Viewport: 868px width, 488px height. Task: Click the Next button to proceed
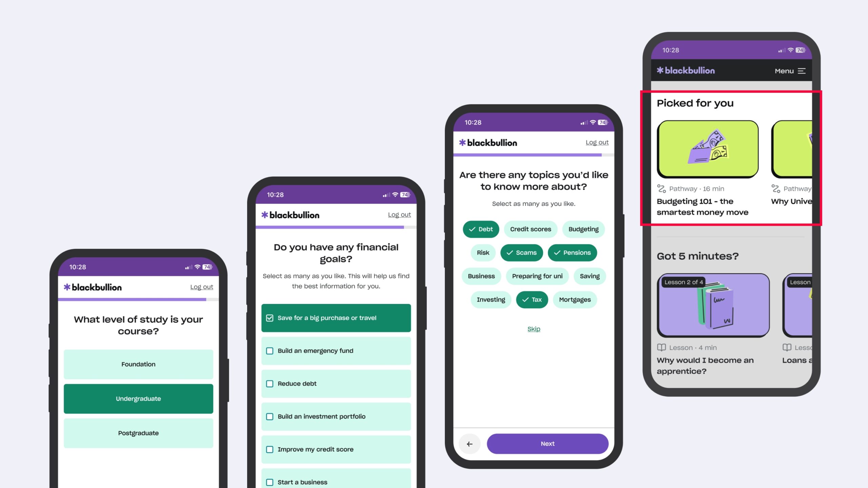point(547,443)
